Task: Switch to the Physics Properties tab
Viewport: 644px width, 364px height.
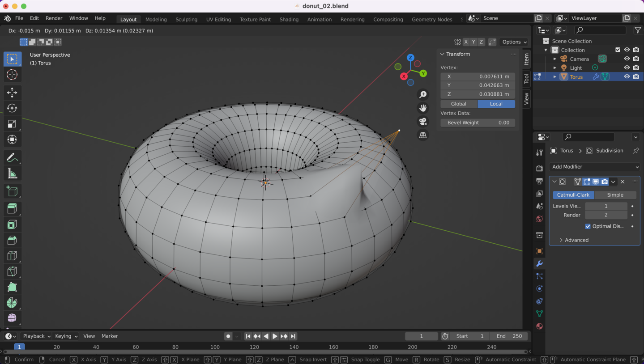Action: point(539,288)
